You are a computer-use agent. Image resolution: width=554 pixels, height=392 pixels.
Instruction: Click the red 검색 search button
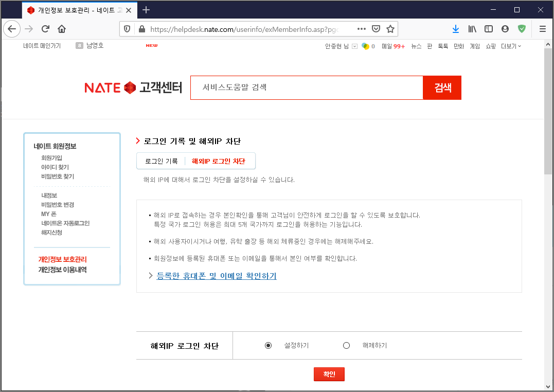442,87
